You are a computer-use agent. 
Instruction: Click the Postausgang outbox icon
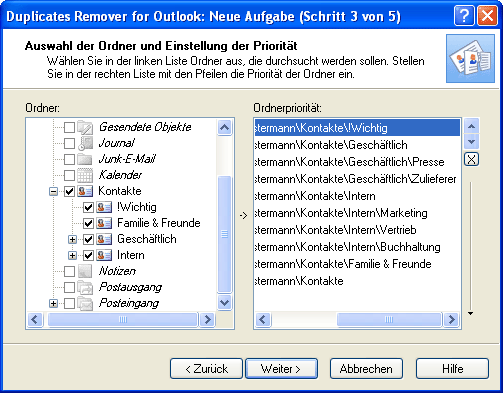85,287
